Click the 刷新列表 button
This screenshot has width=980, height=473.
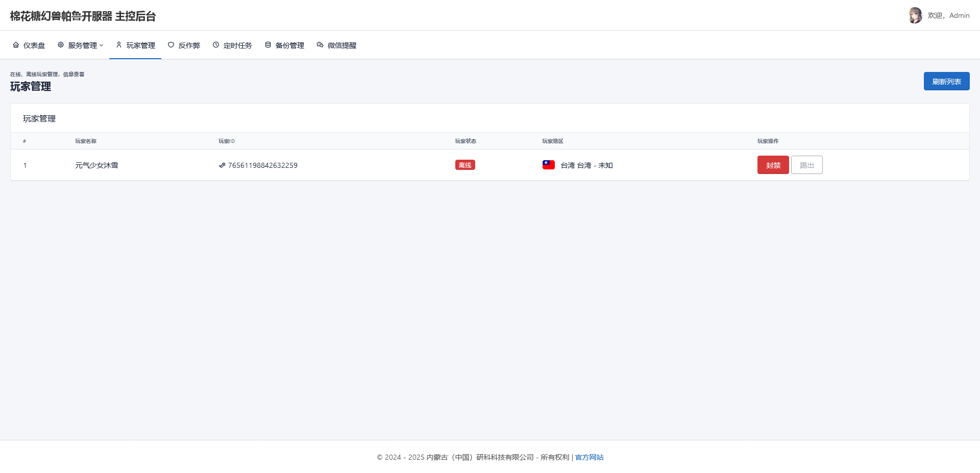pyautogui.click(x=946, y=81)
